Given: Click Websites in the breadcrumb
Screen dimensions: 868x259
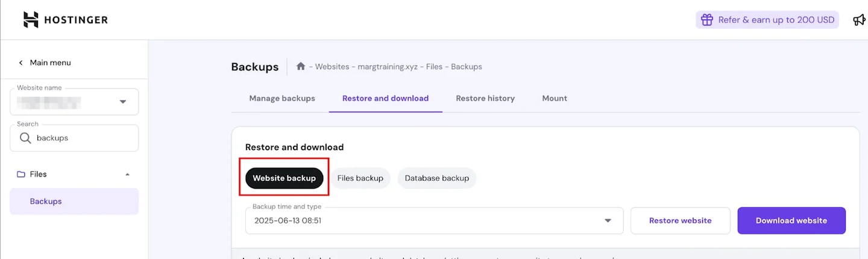Looking at the screenshot, I should (x=332, y=67).
